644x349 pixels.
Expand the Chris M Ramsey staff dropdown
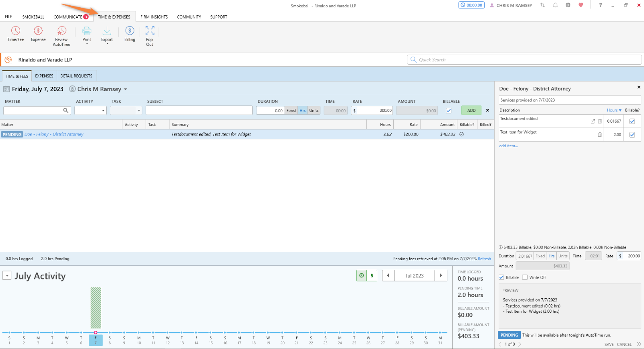click(125, 89)
